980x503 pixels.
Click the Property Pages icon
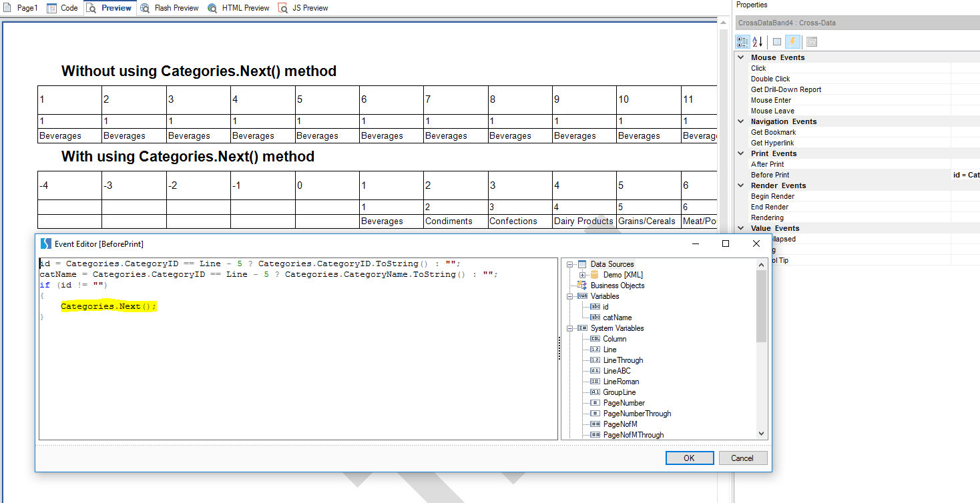click(x=811, y=42)
